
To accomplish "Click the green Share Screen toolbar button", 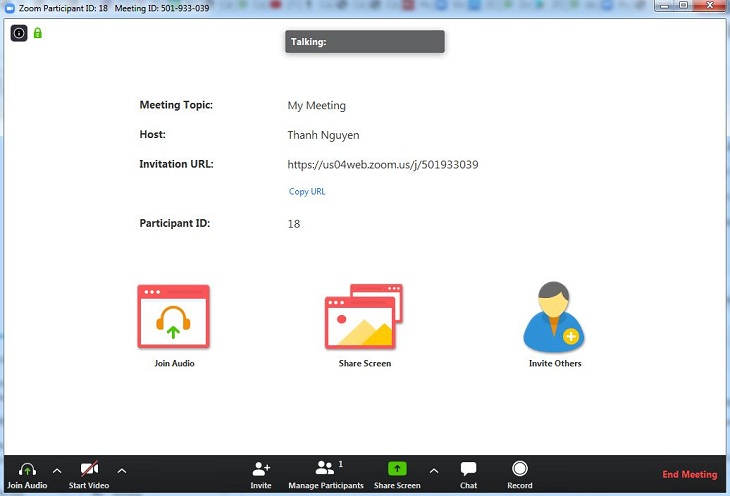I will coord(397,475).
